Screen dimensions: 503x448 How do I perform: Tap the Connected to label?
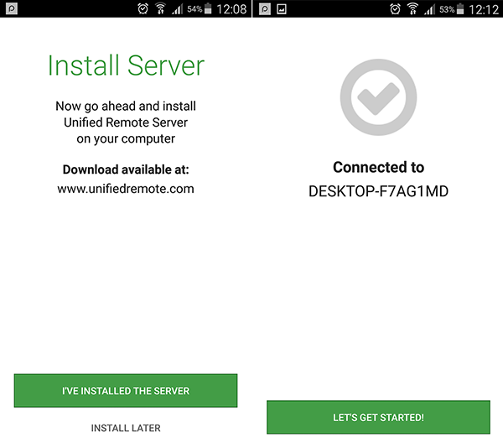[x=379, y=167]
